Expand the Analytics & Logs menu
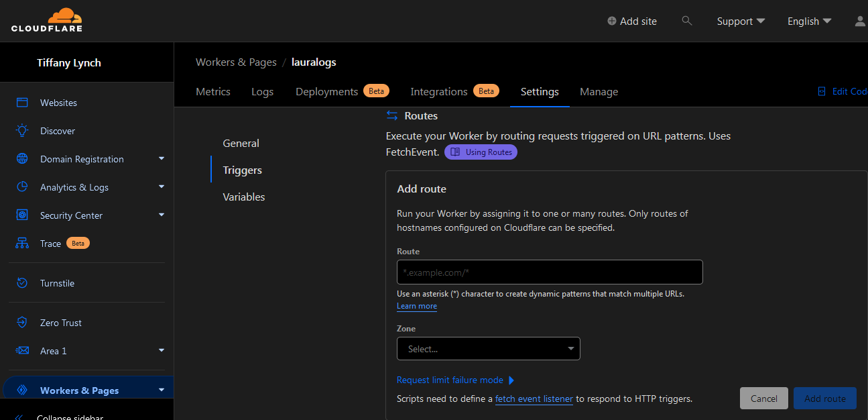Viewport: 868px width, 420px height. click(x=161, y=187)
